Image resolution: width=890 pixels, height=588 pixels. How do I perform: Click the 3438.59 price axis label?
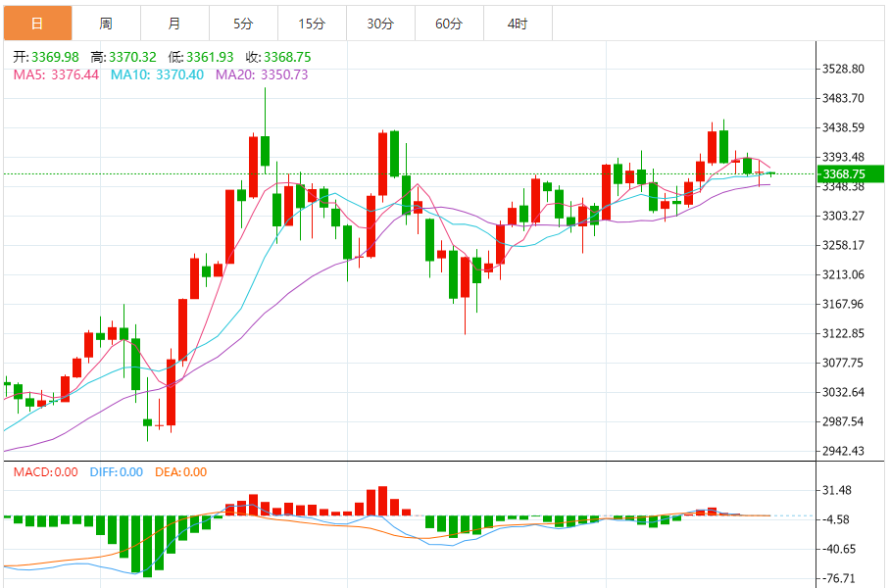click(x=844, y=127)
